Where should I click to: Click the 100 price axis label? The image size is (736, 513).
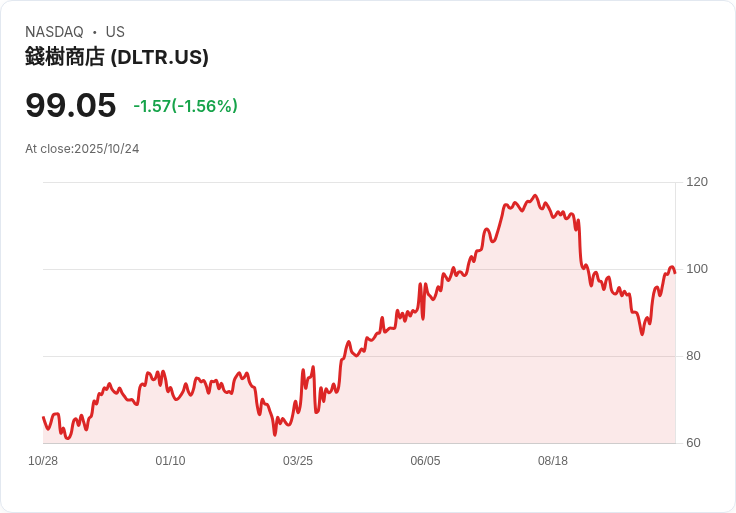[697, 269]
